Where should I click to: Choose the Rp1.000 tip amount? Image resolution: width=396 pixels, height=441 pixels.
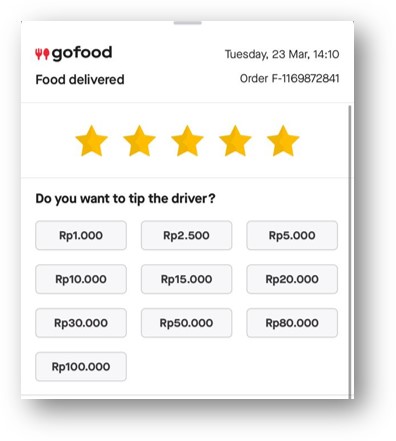(81, 235)
